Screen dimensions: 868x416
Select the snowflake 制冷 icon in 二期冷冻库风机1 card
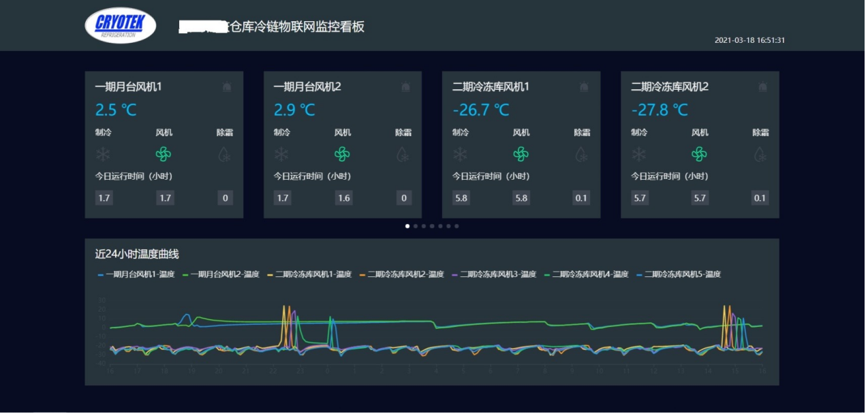point(461,155)
